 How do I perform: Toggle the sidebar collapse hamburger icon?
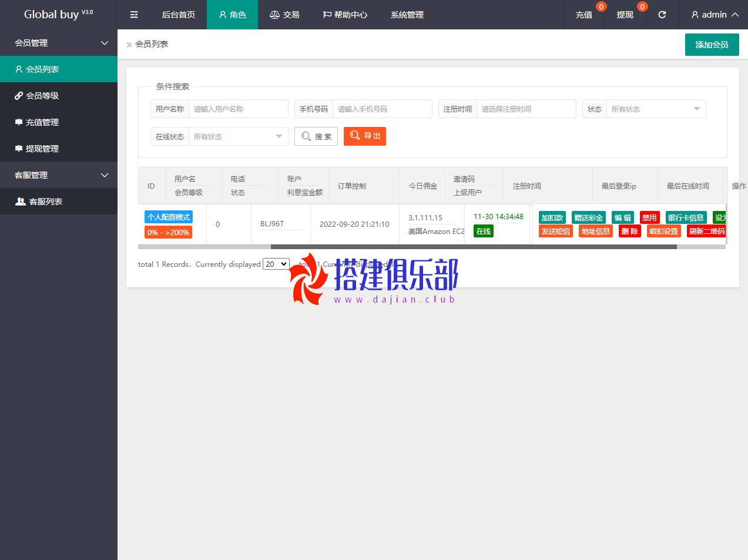click(134, 15)
